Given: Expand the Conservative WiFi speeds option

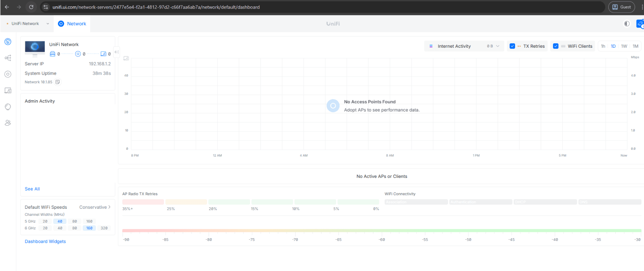Looking at the screenshot, I should [x=95, y=207].
